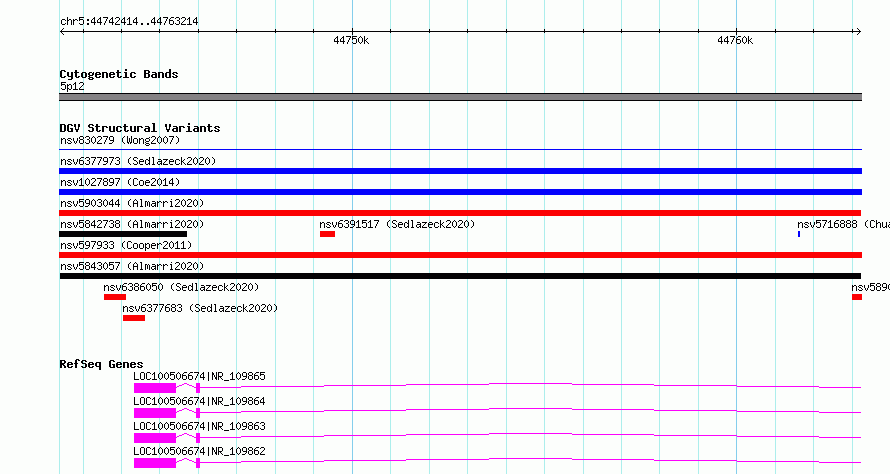Open variant nsv5903044 (Almarri2020) label
The image size is (890, 474).
click(132, 203)
